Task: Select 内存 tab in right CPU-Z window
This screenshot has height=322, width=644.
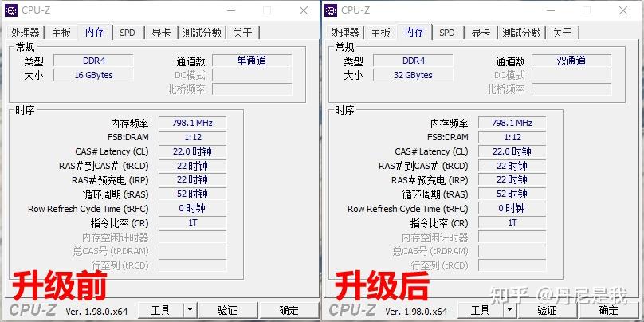Action: (x=414, y=32)
